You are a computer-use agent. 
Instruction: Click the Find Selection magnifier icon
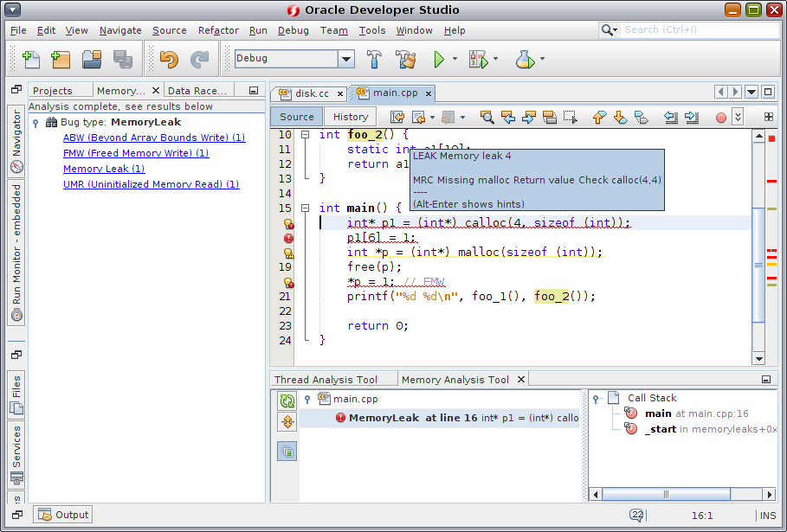[x=487, y=117]
